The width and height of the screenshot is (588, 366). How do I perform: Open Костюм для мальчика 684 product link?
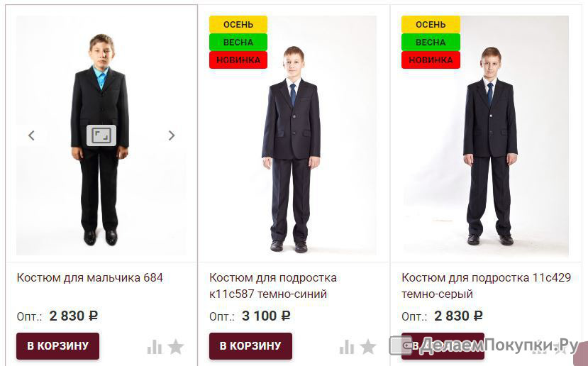click(x=90, y=278)
